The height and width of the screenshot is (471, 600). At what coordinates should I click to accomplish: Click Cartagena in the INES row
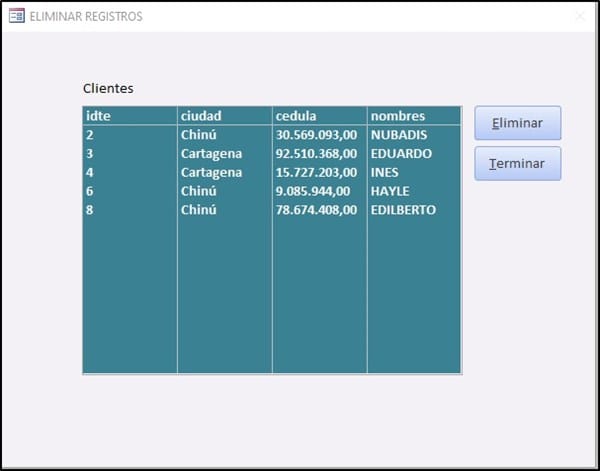point(212,173)
